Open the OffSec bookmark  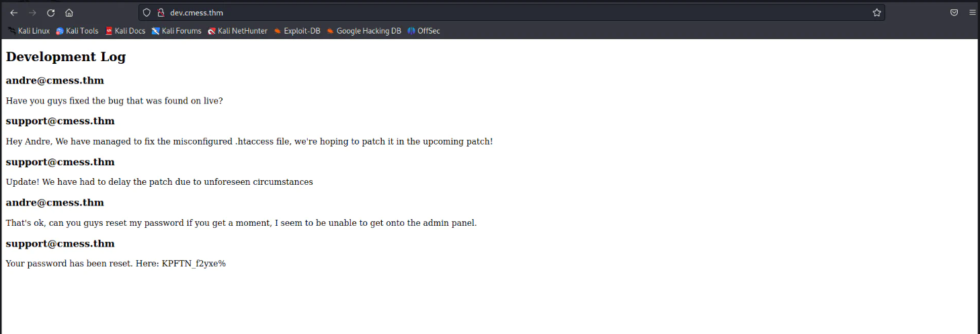tap(424, 31)
